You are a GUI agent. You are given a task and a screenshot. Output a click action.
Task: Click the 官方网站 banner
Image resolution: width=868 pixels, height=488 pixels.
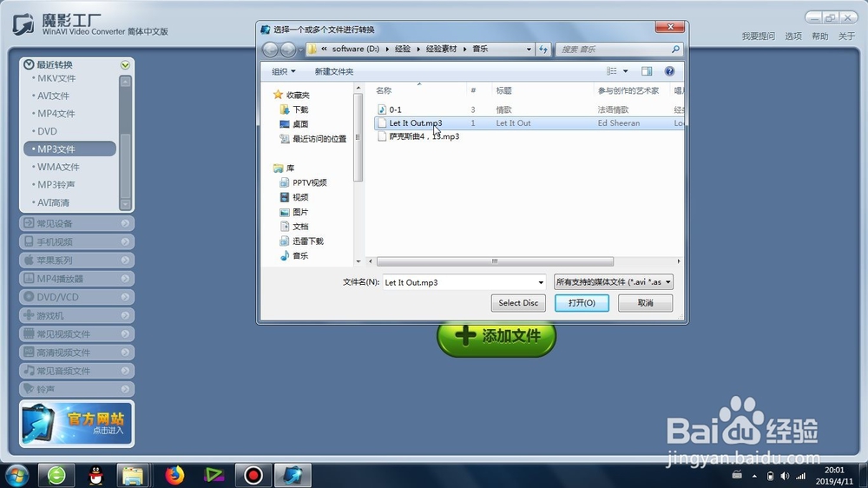(x=76, y=424)
